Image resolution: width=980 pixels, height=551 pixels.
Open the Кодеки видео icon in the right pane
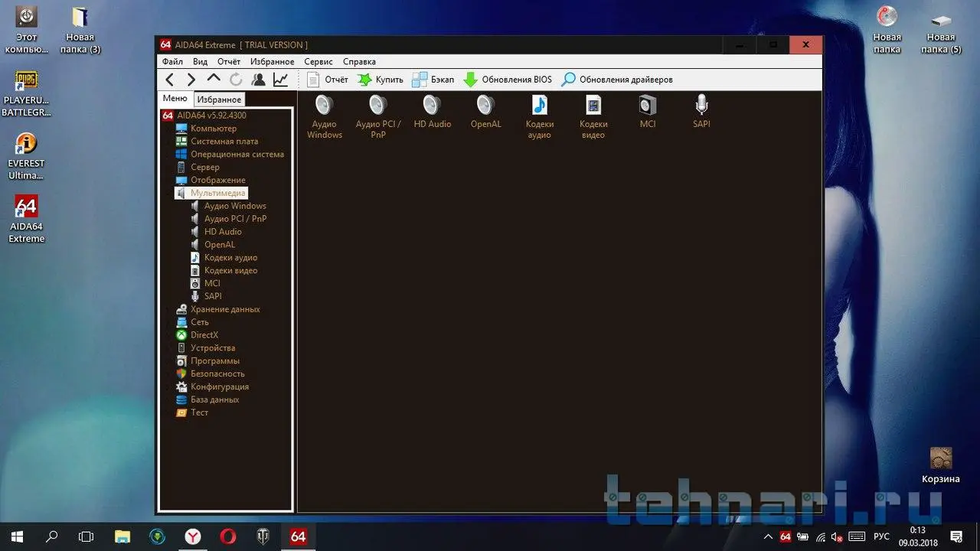pos(593,116)
